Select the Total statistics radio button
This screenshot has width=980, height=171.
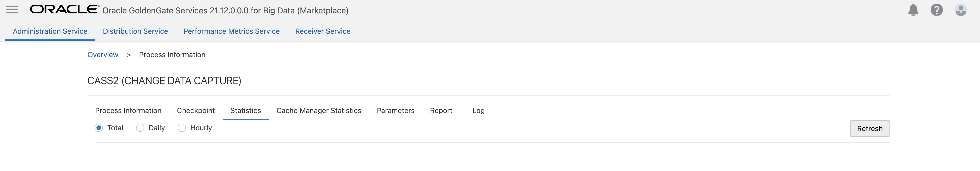[x=99, y=128]
